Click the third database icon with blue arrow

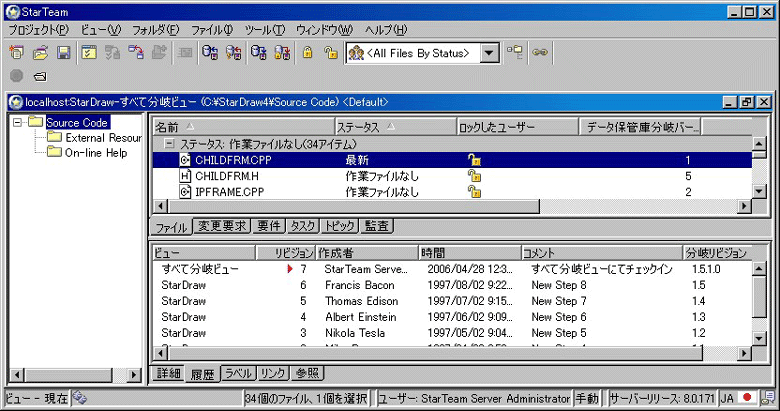point(258,52)
